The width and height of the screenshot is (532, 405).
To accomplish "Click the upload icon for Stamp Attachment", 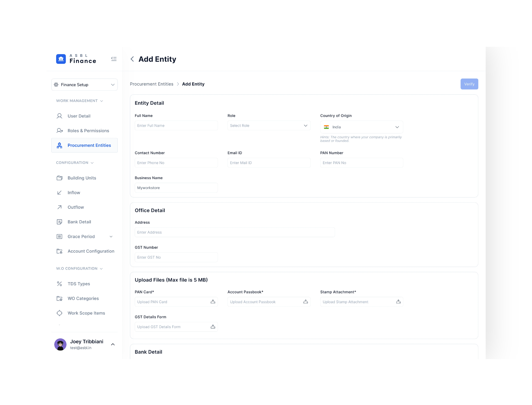I will pos(398,302).
